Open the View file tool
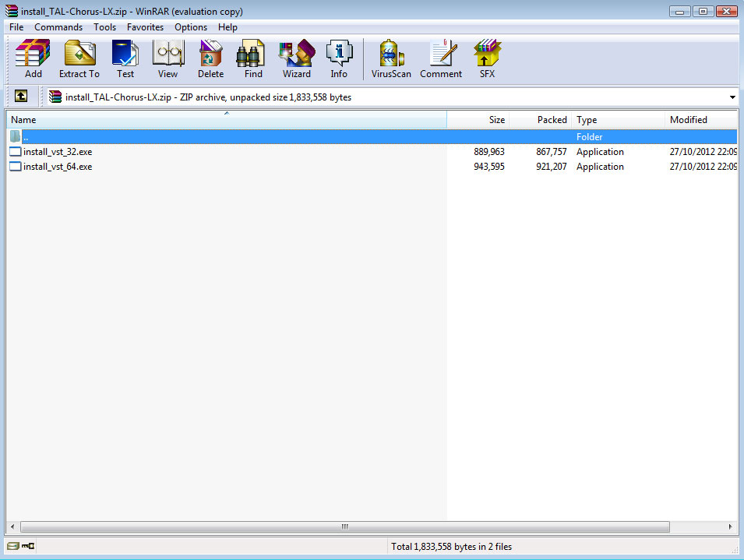The width and height of the screenshot is (744, 560). tap(167, 58)
